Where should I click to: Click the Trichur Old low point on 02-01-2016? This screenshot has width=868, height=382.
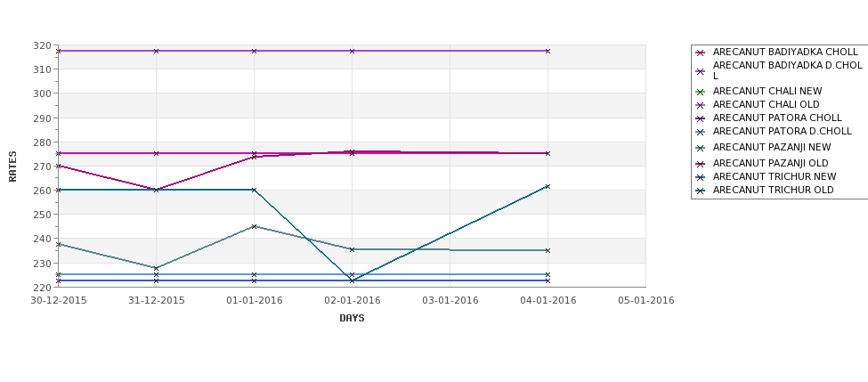(352, 280)
